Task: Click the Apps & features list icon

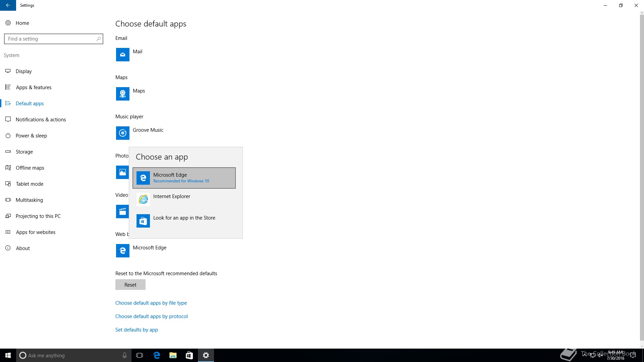Action: tap(8, 87)
